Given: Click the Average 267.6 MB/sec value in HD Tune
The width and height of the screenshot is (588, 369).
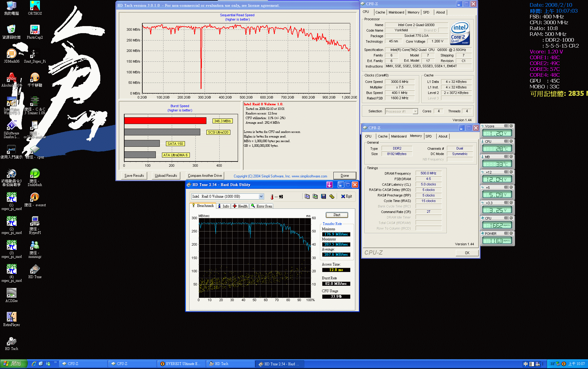Looking at the screenshot, I should (336, 254).
